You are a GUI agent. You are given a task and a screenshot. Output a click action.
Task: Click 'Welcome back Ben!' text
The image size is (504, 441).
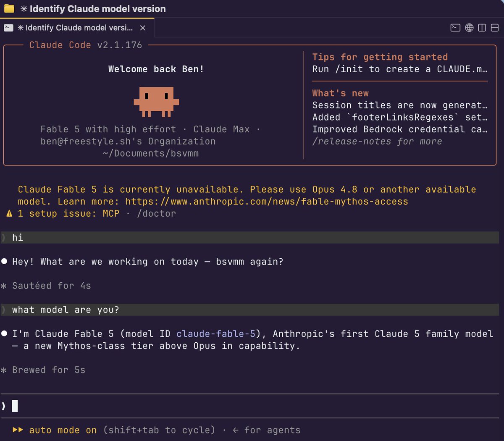(x=156, y=69)
